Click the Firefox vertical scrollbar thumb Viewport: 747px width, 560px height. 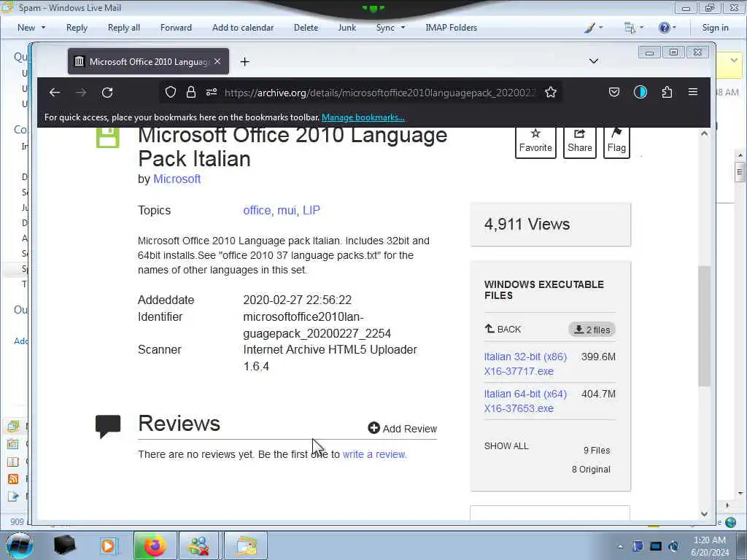tap(705, 326)
